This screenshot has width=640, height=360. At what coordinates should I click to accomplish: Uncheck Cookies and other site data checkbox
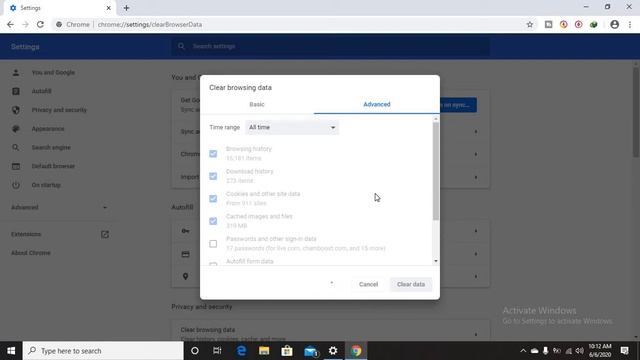pyautogui.click(x=213, y=198)
